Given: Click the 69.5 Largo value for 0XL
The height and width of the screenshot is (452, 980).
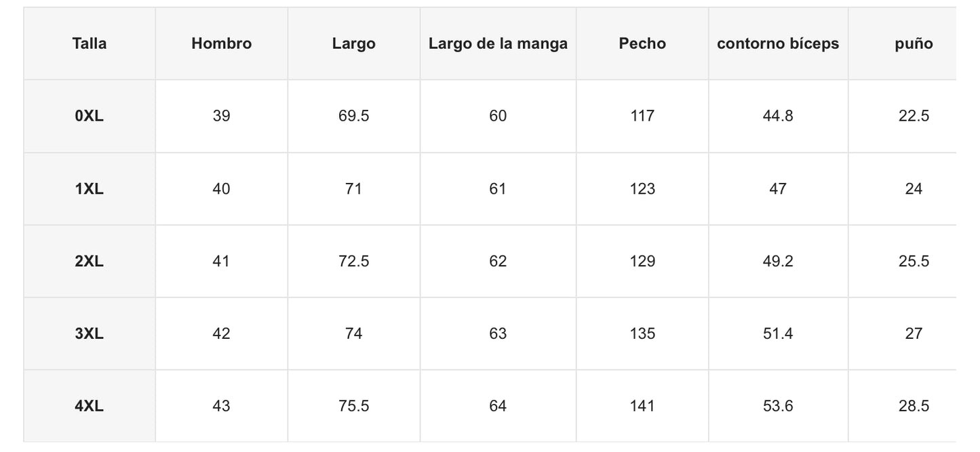Looking at the screenshot, I should (353, 116).
